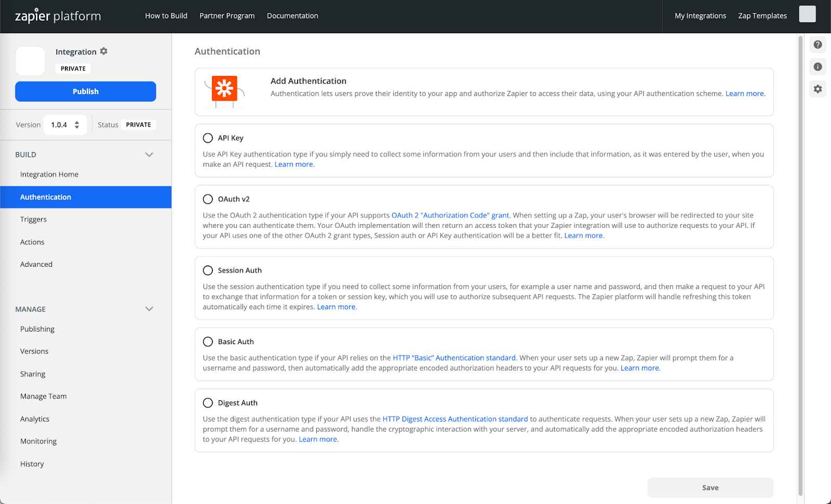831x504 pixels.
Task: Open the right sidebar settings gear
Action: tap(817, 89)
